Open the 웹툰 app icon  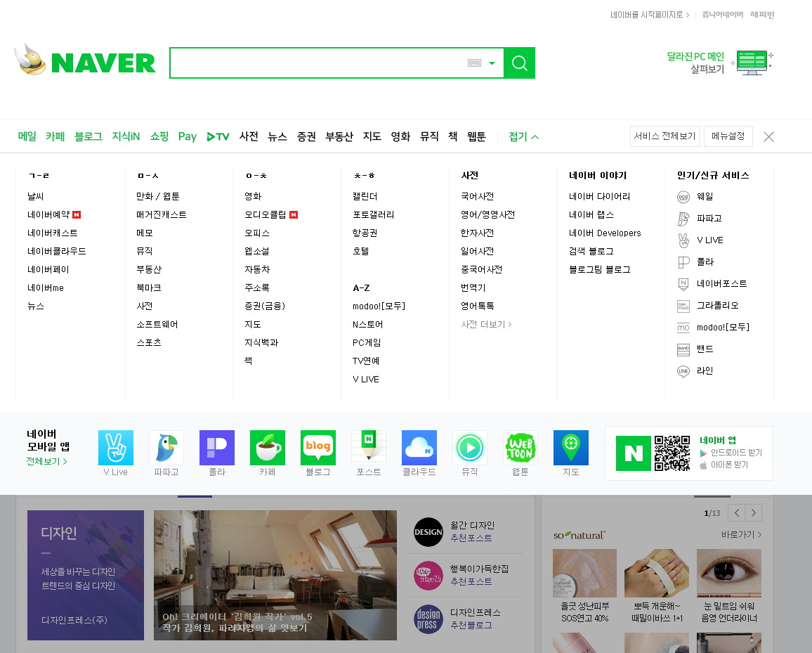[x=520, y=448]
